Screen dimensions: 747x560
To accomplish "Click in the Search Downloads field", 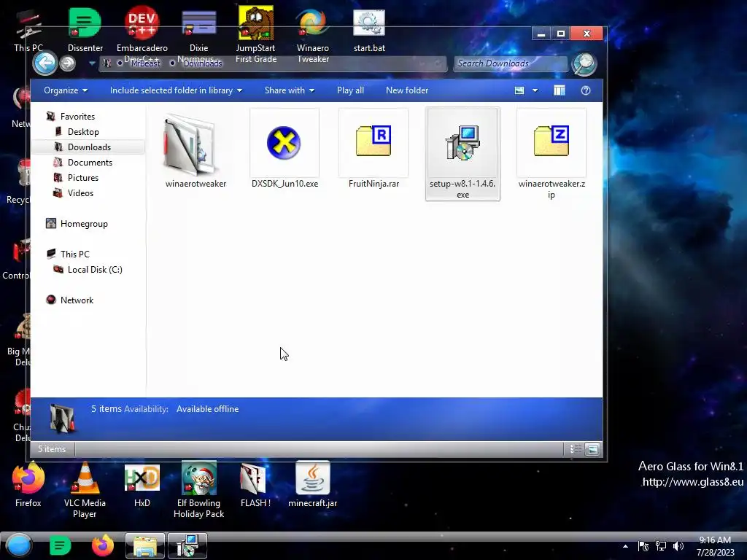I will click(x=511, y=63).
